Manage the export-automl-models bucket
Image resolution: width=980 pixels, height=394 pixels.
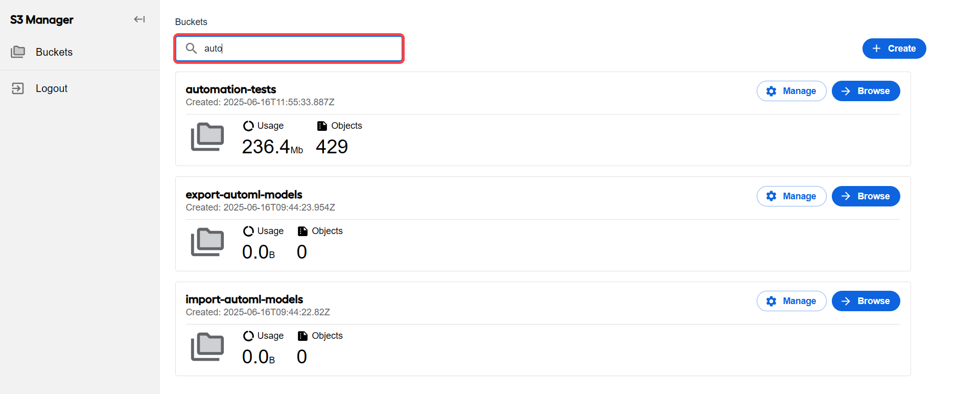(791, 196)
